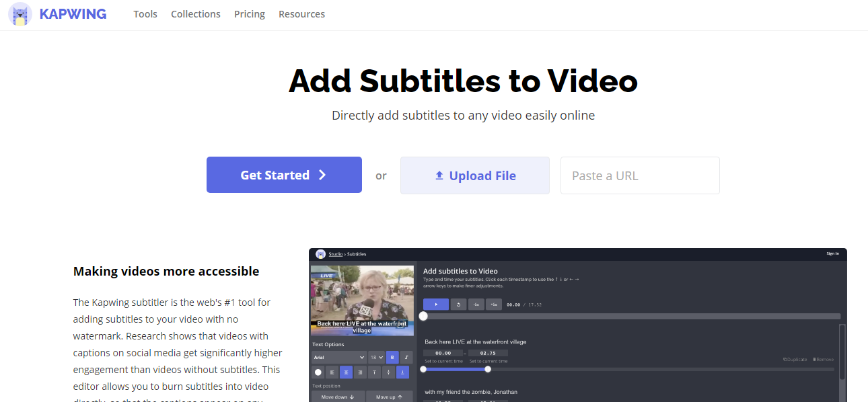Click the 'Add subtitles to Video' editor heading
Image resolution: width=868 pixels, height=402 pixels.
(460, 272)
